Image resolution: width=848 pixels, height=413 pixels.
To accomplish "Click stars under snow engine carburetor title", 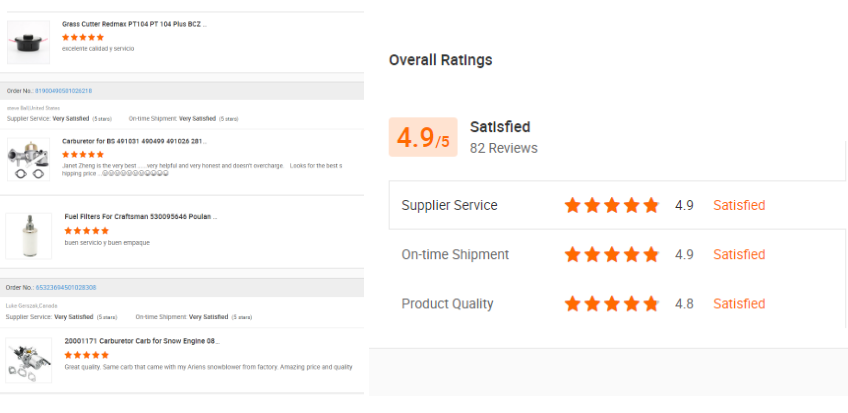I will pyautogui.click(x=86, y=354).
